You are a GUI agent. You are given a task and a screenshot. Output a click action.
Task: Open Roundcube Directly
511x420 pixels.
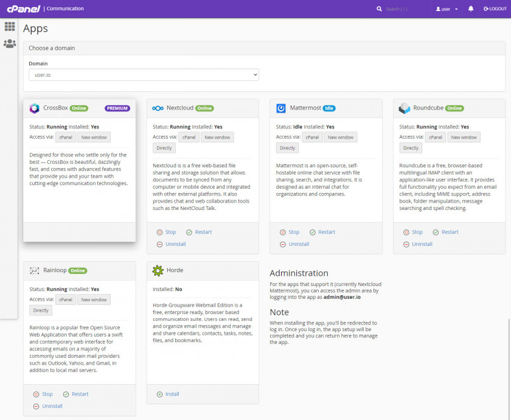point(411,148)
